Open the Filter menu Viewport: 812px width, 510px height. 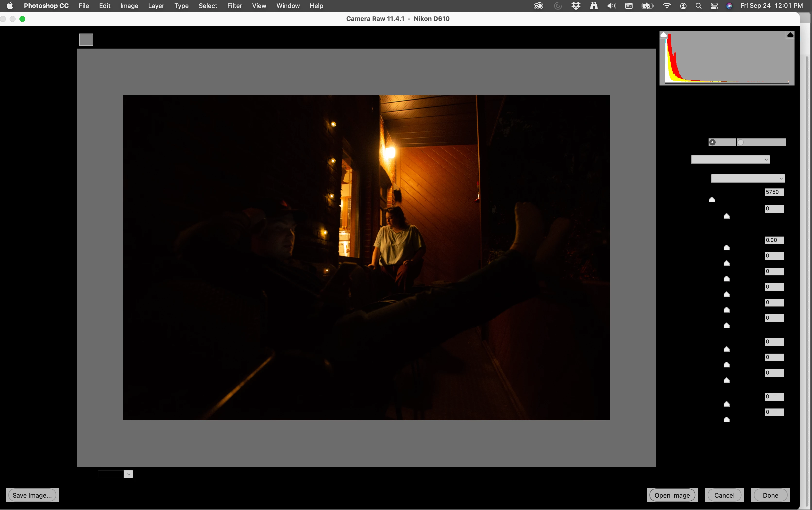coord(234,6)
